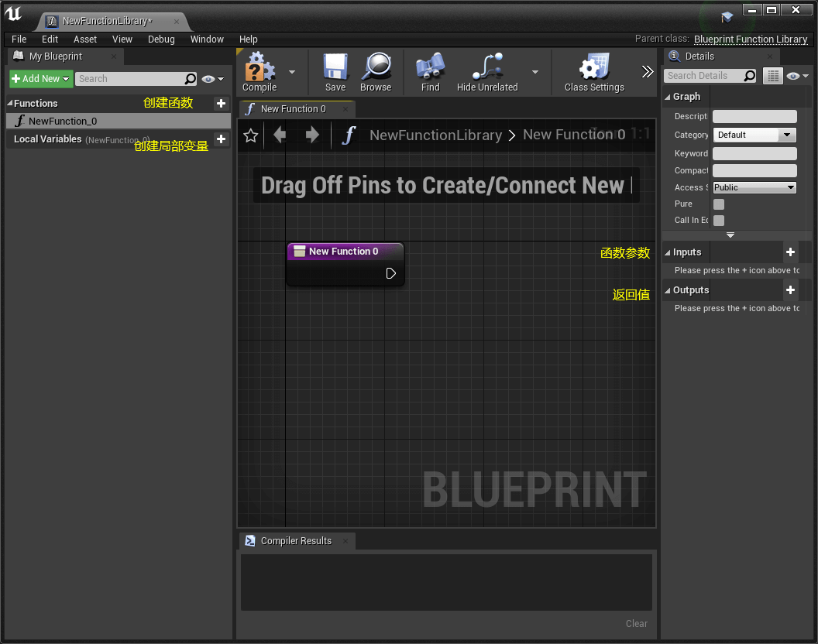Open the Asset menu
Screen dimensions: 818x644
(85, 39)
